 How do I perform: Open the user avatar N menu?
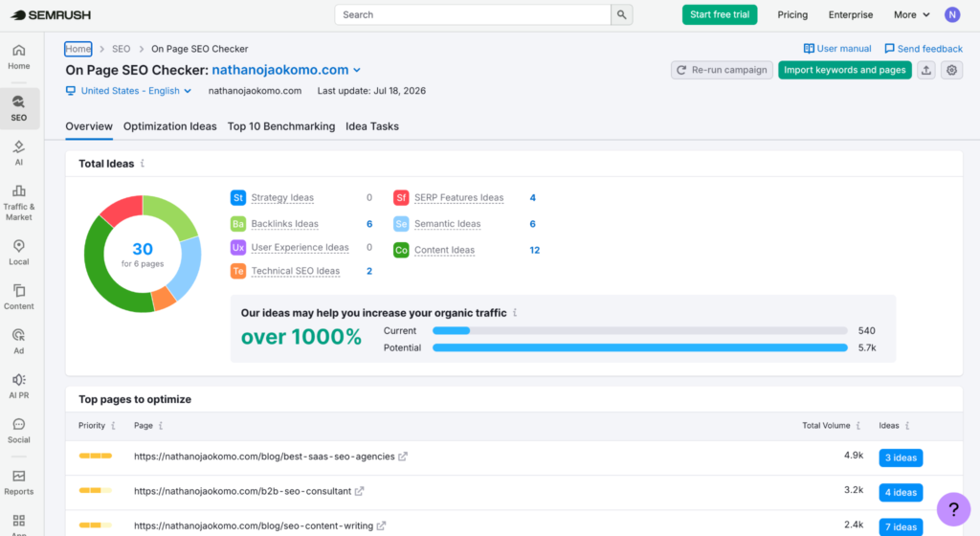tap(952, 14)
